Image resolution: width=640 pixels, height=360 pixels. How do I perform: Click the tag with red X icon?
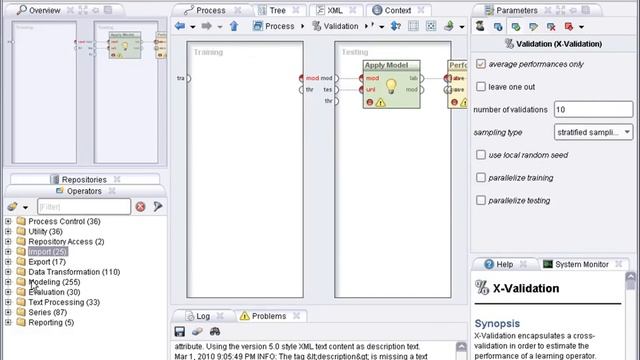tap(551, 27)
